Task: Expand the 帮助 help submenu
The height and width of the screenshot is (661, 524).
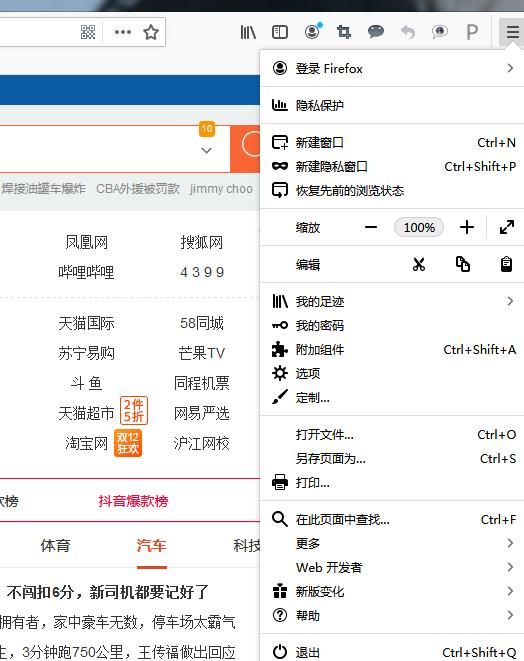Action: click(x=392, y=615)
